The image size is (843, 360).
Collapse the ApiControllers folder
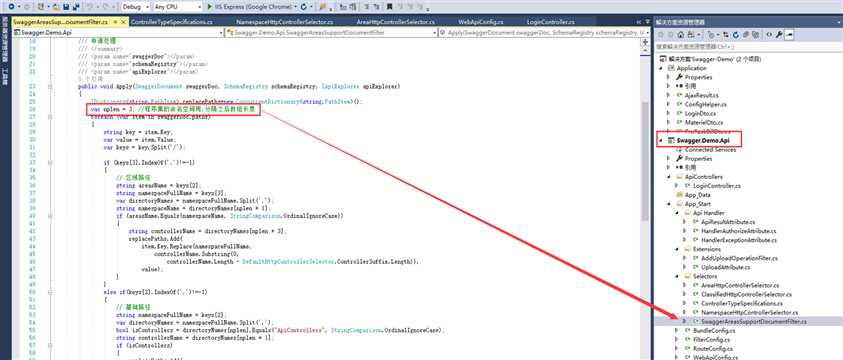point(668,177)
